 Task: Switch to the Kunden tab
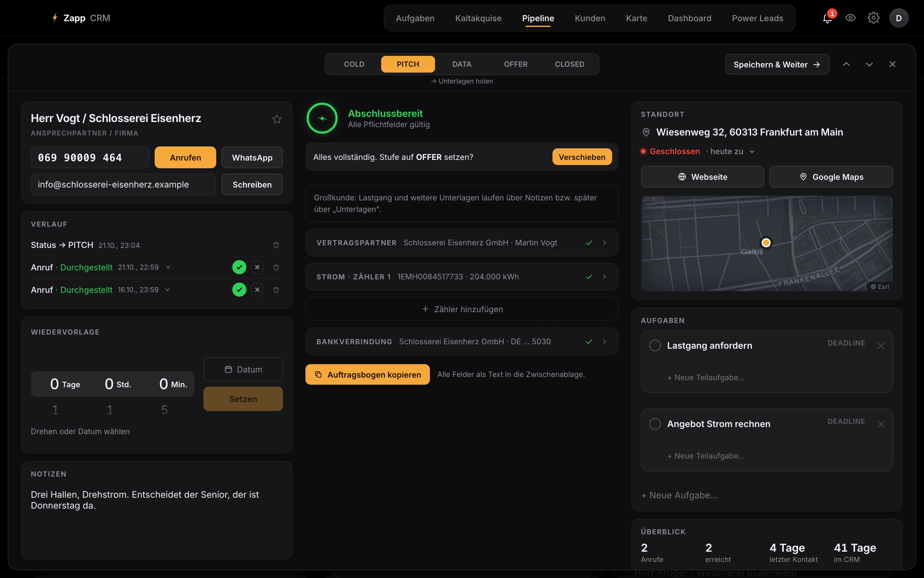(x=590, y=18)
